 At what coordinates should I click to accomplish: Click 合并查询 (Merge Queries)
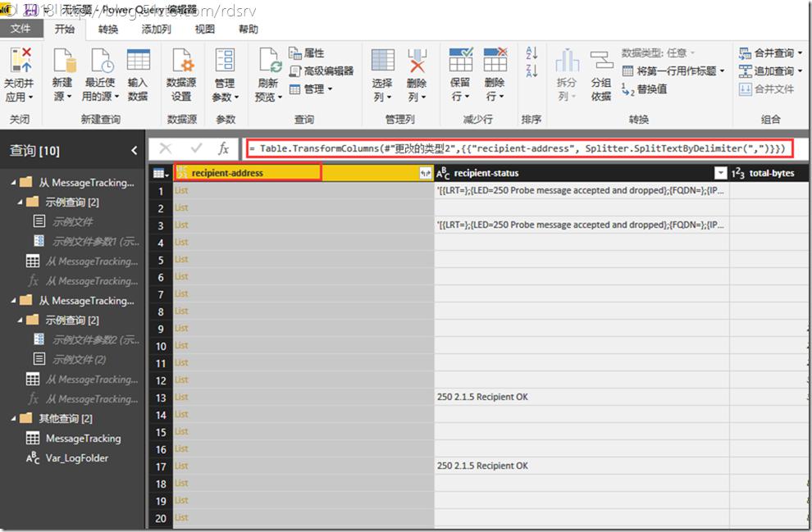click(770, 52)
